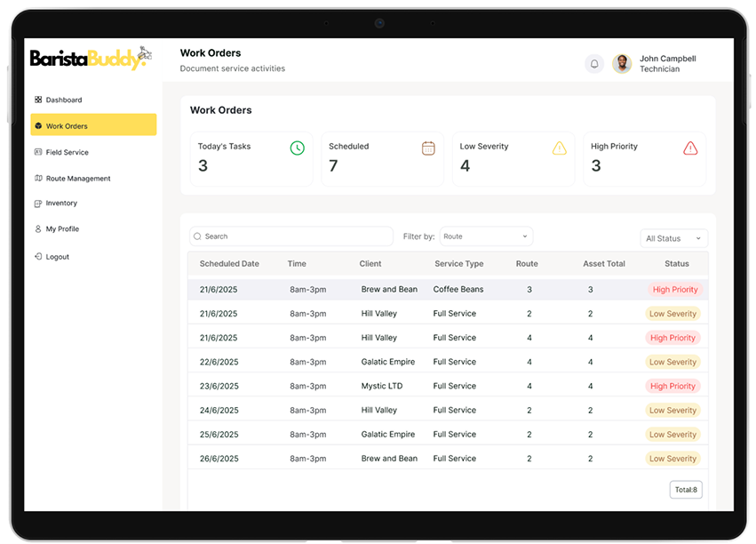756x544 pixels.
Task: Click the notification bell icon
Action: click(594, 64)
